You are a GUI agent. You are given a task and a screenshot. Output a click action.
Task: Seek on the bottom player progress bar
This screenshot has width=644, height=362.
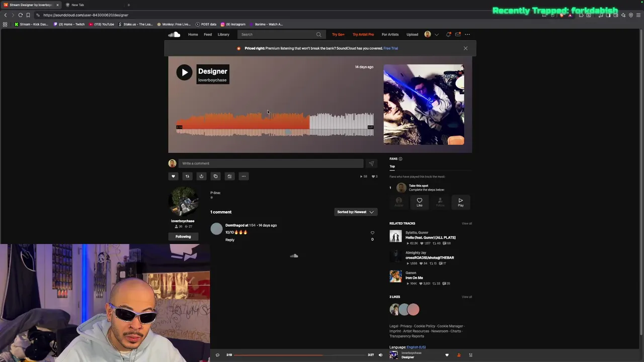[300, 355]
